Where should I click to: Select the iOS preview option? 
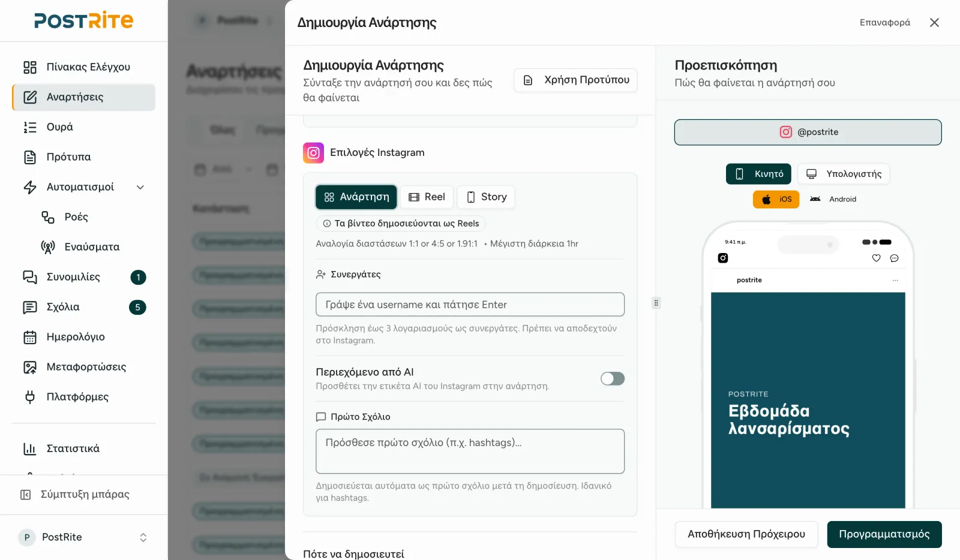click(x=776, y=199)
